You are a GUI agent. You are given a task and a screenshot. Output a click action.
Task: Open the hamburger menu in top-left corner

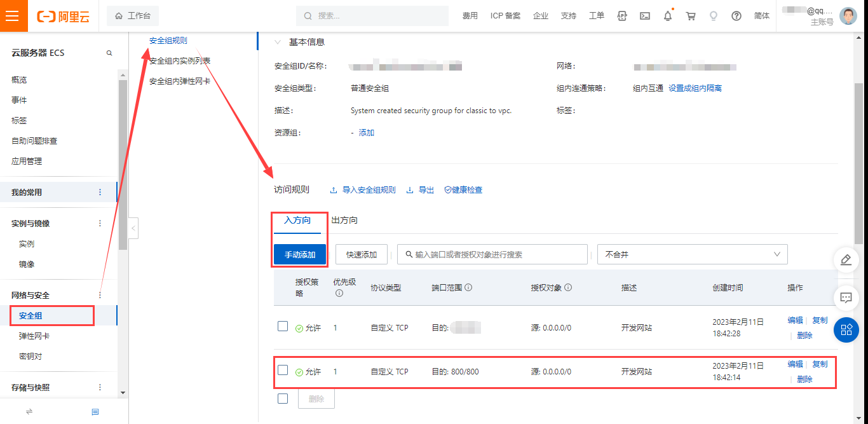pyautogui.click(x=13, y=16)
